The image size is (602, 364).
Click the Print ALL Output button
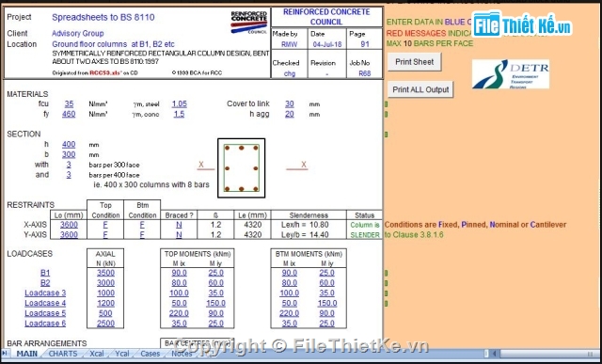tap(420, 89)
